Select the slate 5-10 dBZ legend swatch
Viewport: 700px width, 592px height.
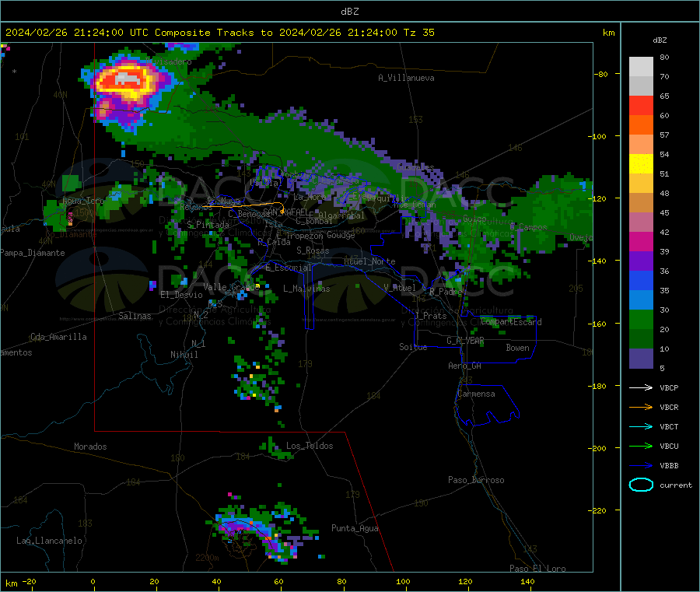click(641, 359)
